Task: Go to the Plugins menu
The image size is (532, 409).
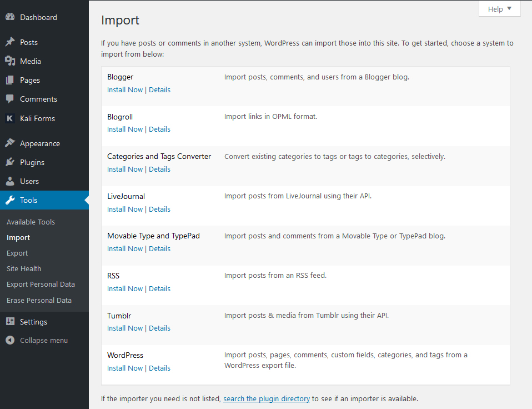Action: (32, 163)
